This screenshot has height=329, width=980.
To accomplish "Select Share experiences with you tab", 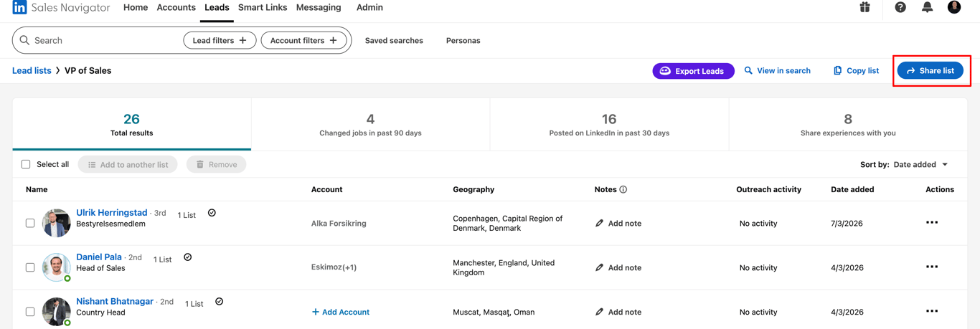I will tap(848, 124).
